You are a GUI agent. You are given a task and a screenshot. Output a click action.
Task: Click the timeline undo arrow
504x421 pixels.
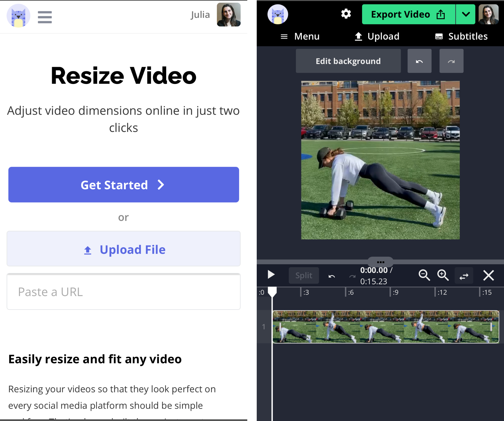point(332,276)
